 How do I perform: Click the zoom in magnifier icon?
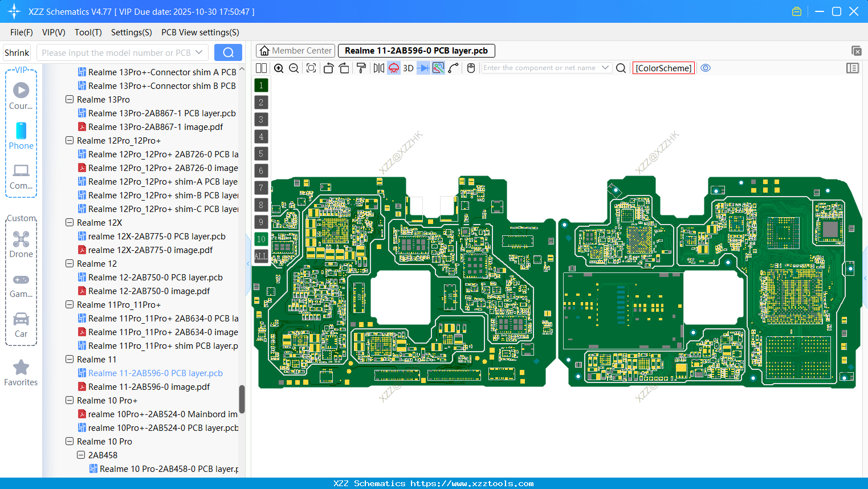279,68
